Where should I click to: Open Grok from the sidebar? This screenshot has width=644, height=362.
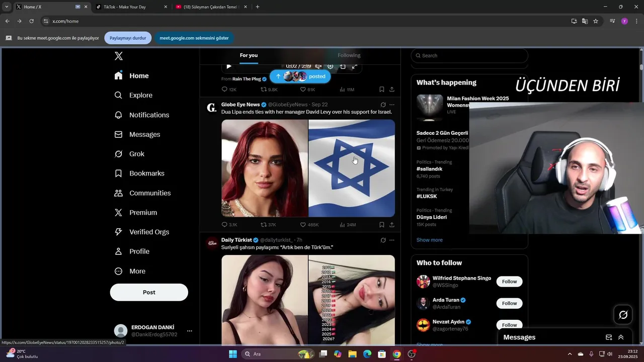click(x=129, y=154)
